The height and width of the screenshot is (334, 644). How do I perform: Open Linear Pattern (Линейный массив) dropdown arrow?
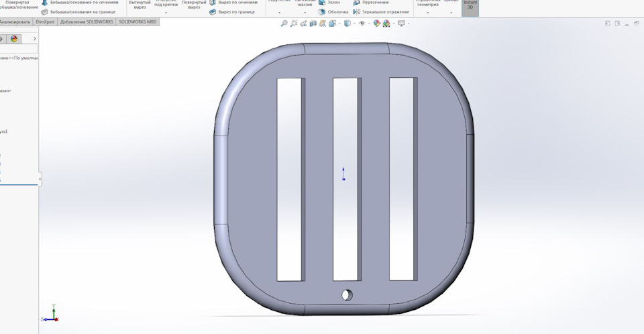tap(305, 13)
